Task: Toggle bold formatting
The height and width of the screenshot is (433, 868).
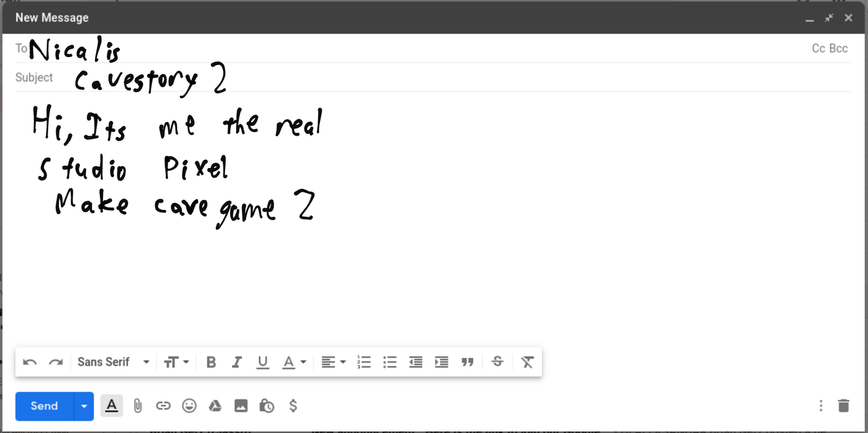Action: (211, 363)
